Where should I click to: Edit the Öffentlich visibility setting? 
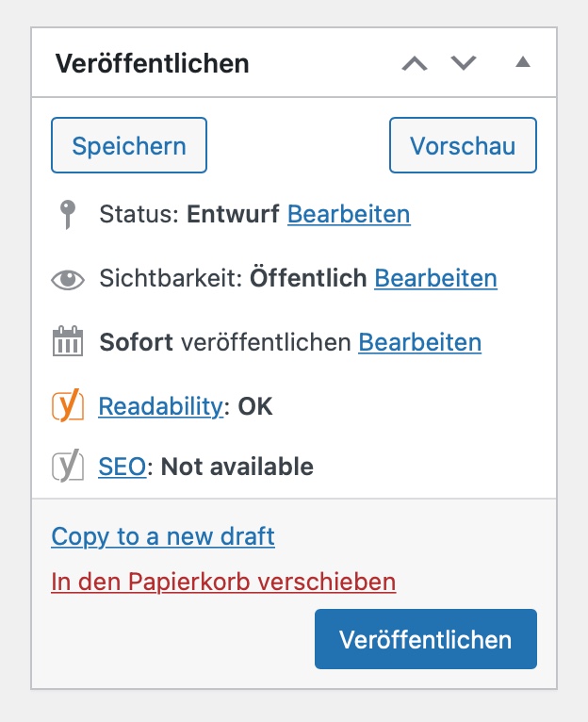pos(435,278)
